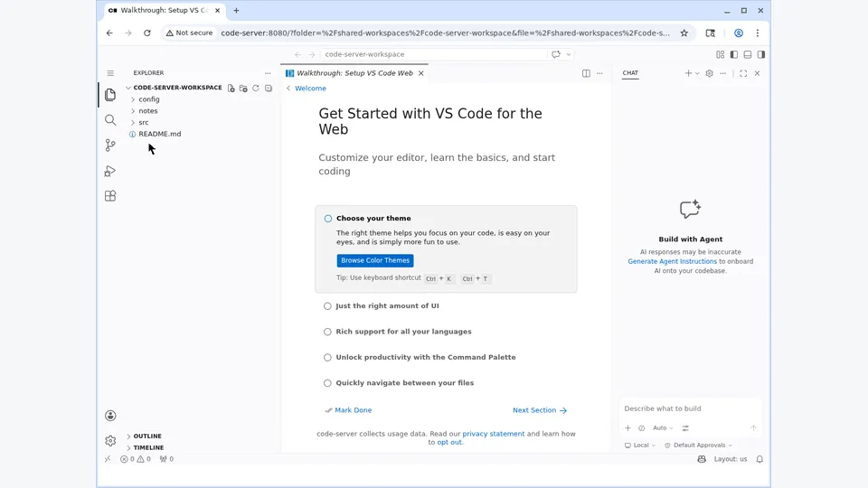The image size is (868, 488).
Task: Click the opt out link
Action: pyautogui.click(x=449, y=442)
